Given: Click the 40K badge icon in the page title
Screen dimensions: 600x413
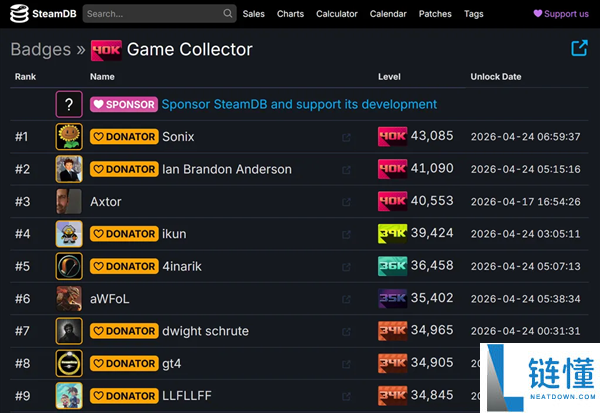Looking at the screenshot, I should pos(106,50).
